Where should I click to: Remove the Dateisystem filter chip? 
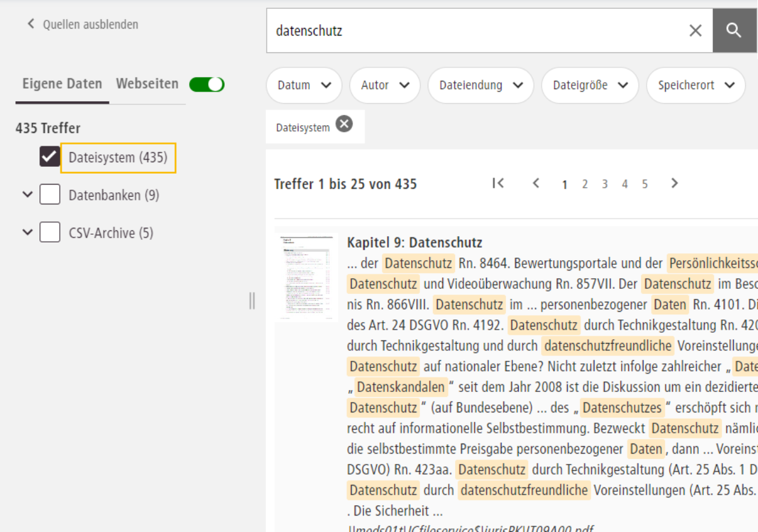344,124
